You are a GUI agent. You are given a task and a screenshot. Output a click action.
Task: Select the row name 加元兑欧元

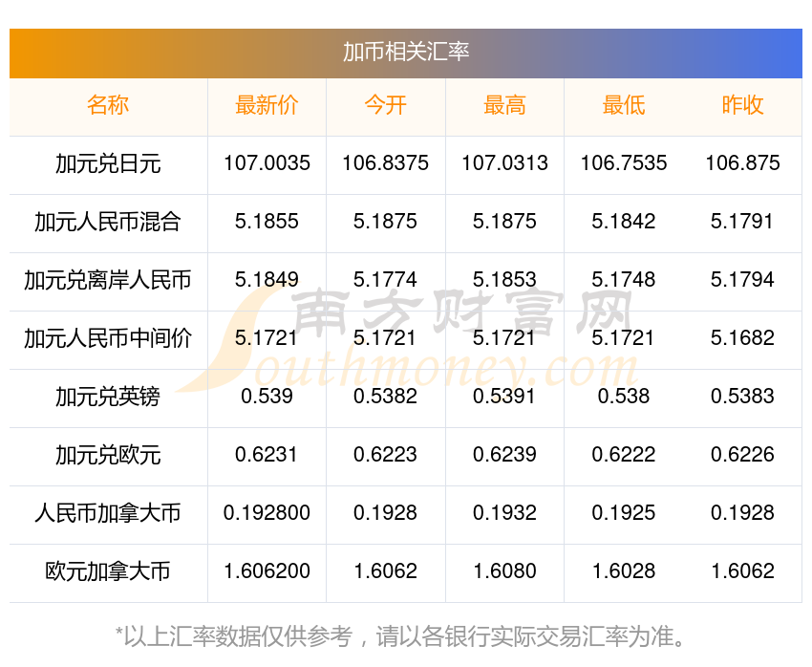click(x=108, y=455)
